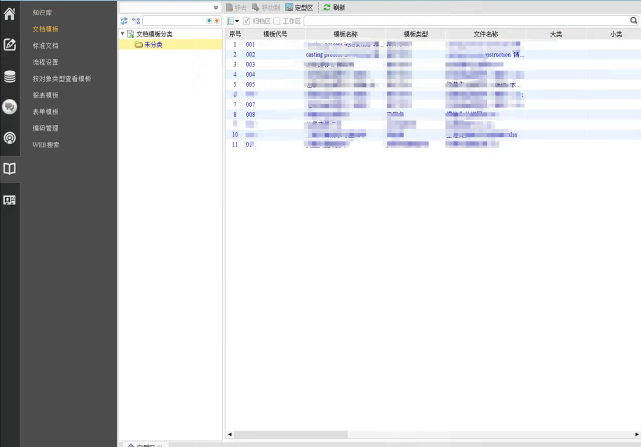641x447 pixels.
Task: Open 报表模板 in the side menu
Action: [45, 95]
